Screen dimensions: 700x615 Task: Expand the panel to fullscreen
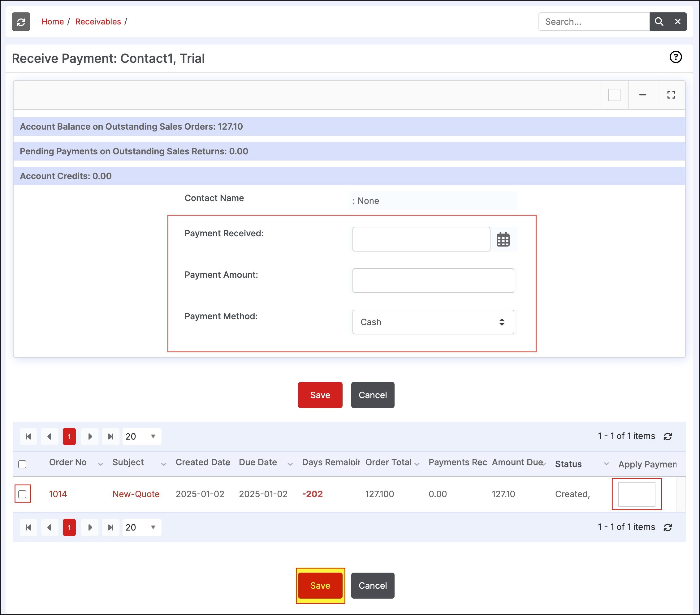pos(671,95)
